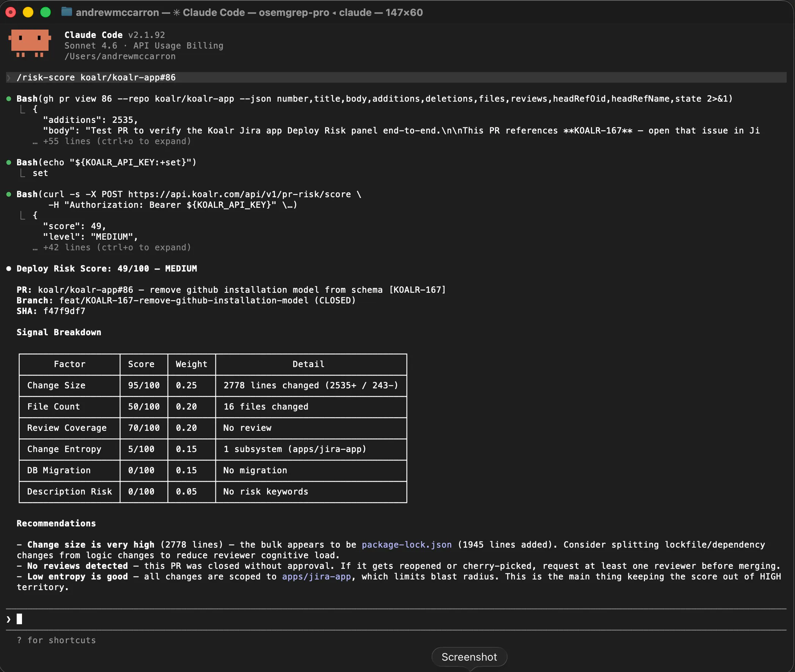Click the "level": "MEDIUM" JSON line
795x672 pixels.
pos(90,237)
